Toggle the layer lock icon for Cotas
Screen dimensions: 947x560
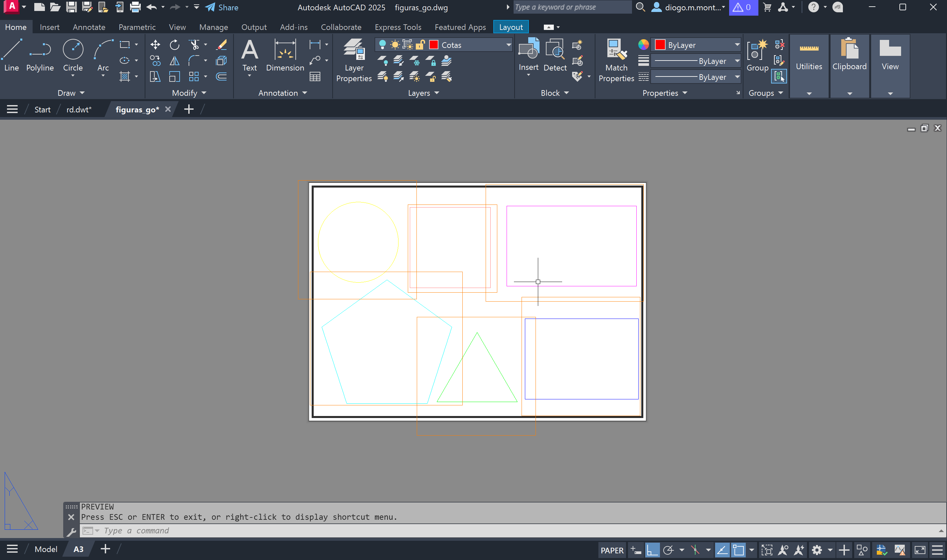pyautogui.click(x=420, y=45)
